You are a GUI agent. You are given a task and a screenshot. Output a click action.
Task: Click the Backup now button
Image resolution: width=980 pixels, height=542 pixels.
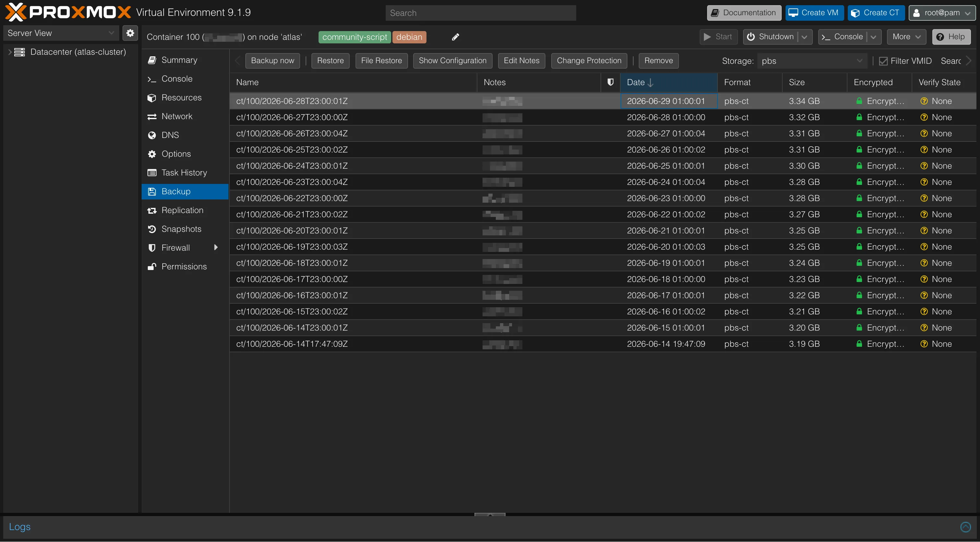273,61
